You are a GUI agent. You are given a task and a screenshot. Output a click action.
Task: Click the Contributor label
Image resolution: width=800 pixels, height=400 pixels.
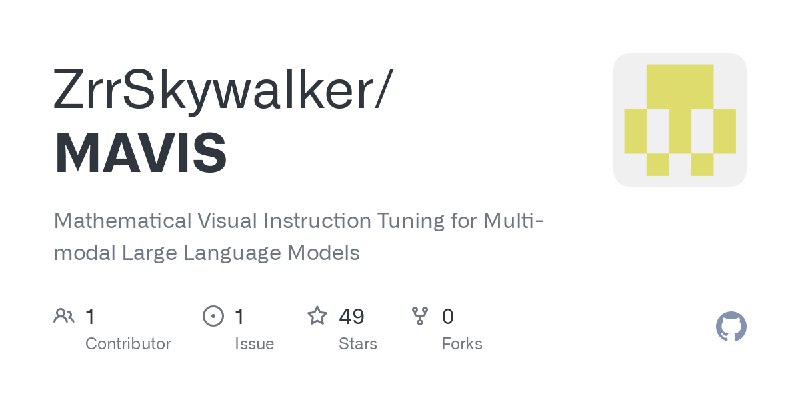click(x=128, y=344)
